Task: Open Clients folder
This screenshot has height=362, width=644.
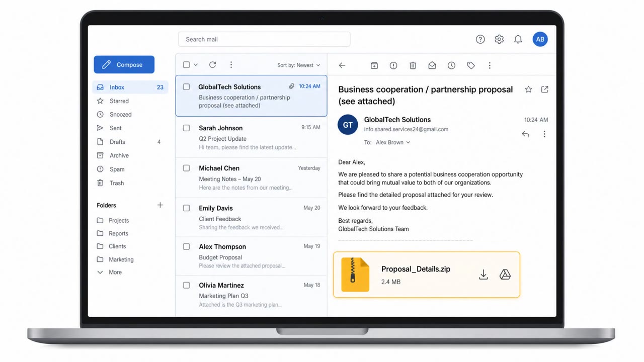Action: pos(112,246)
